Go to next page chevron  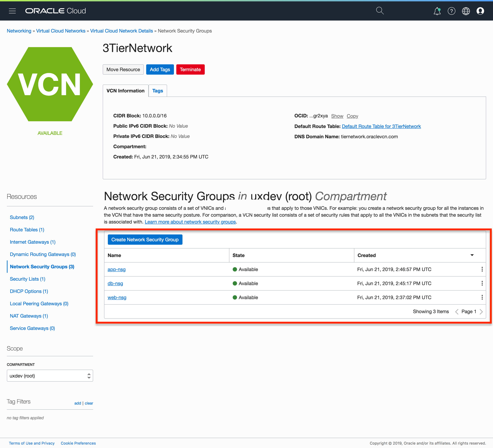coord(481,312)
